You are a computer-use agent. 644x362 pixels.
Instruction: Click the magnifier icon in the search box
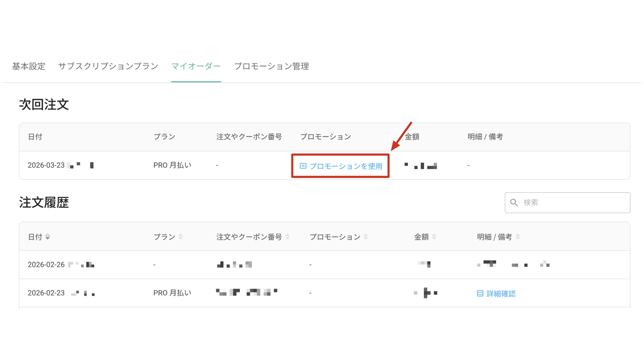pyautogui.click(x=514, y=202)
